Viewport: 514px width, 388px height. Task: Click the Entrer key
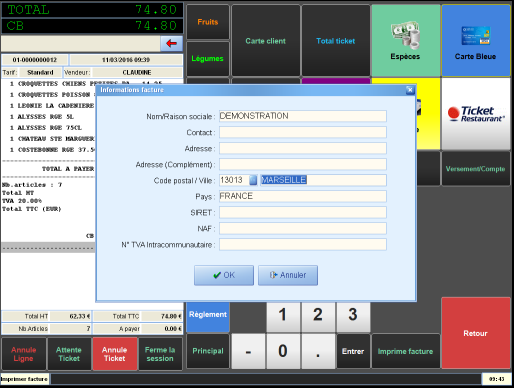[x=353, y=351]
